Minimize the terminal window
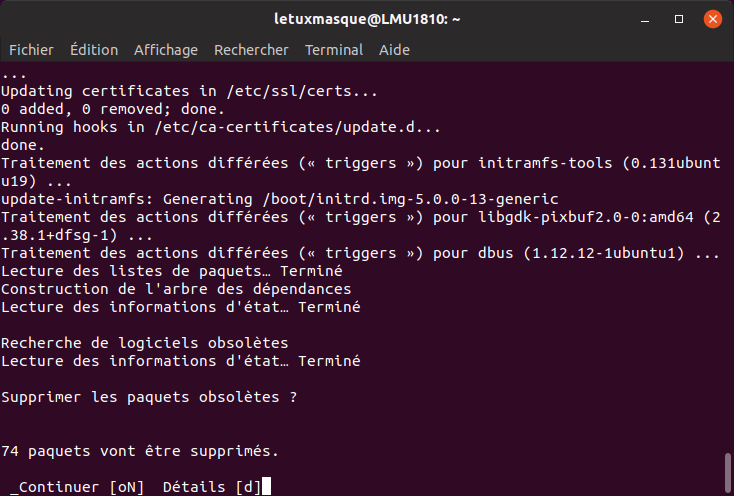This screenshot has width=734, height=496. [x=645, y=19]
